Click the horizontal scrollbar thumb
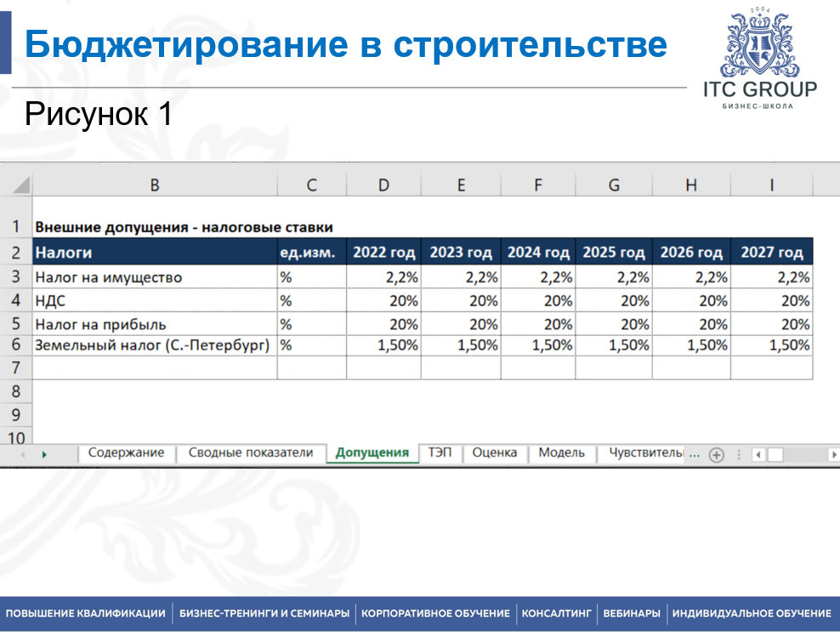 (774, 453)
